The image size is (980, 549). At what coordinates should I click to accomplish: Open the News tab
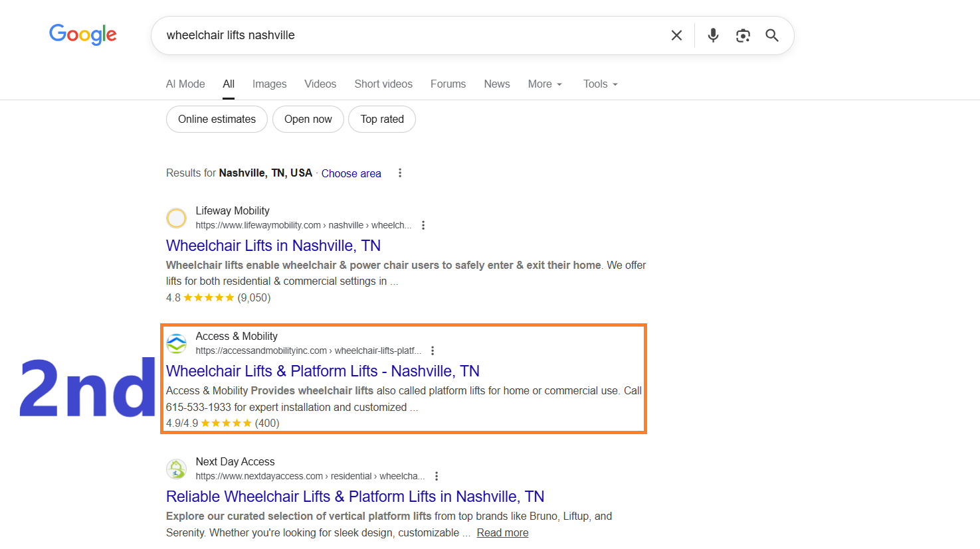point(497,84)
